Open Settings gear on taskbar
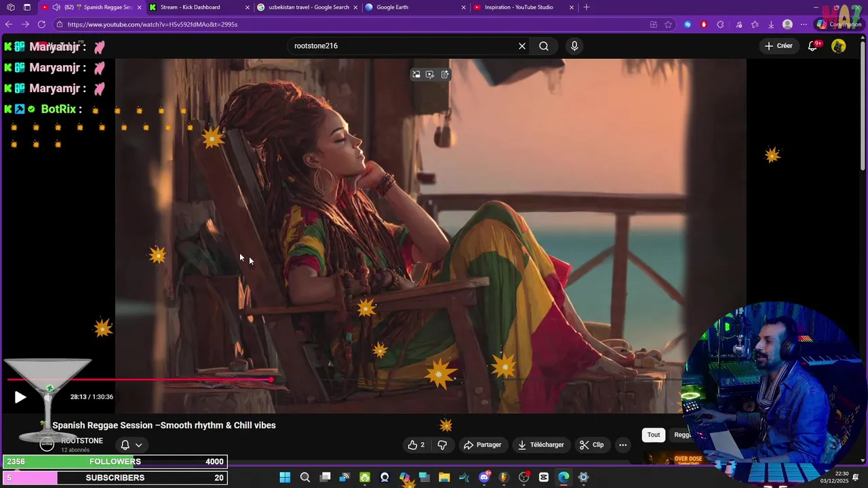This screenshot has width=868, height=488. pyautogui.click(x=583, y=477)
